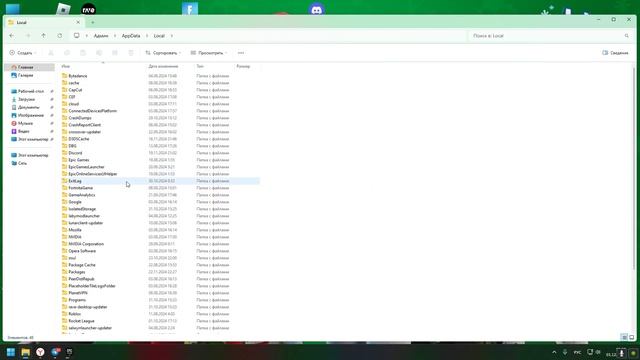Viewport: 640px width, 360px height.
Task: Go back with the Back arrow
Action: (x=11, y=36)
